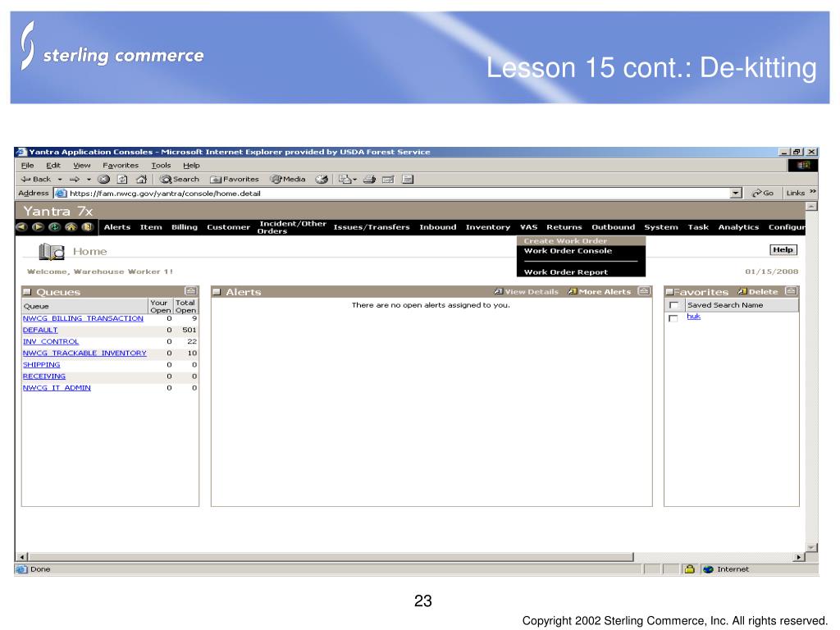The image size is (840, 630).
Task: Click Delete in the Favorites panel
Action: click(x=758, y=292)
